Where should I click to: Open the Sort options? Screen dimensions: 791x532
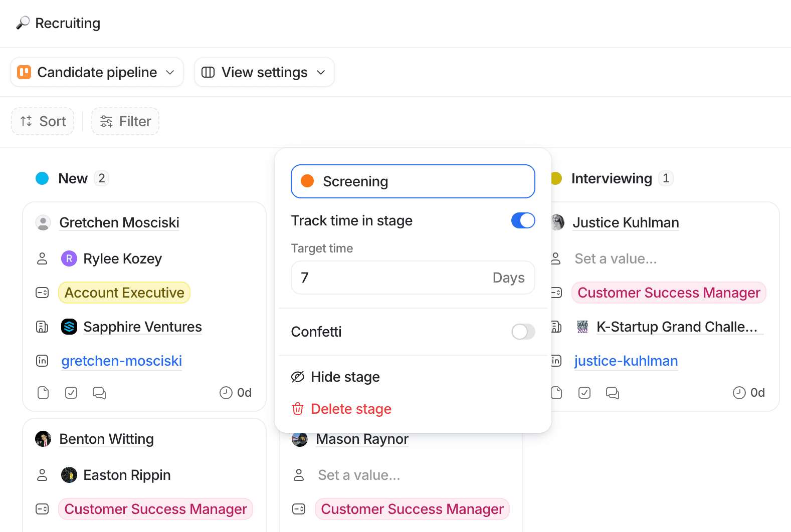coord(43,121)
